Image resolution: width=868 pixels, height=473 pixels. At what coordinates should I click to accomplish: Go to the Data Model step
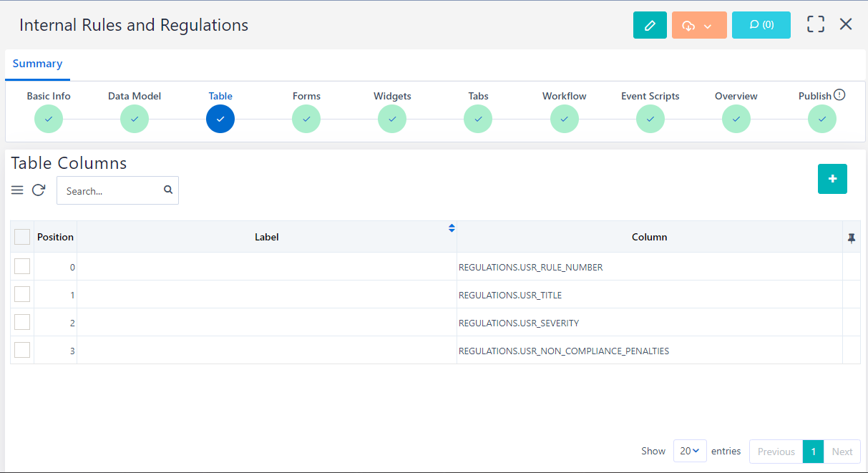(x=135, y=118)
